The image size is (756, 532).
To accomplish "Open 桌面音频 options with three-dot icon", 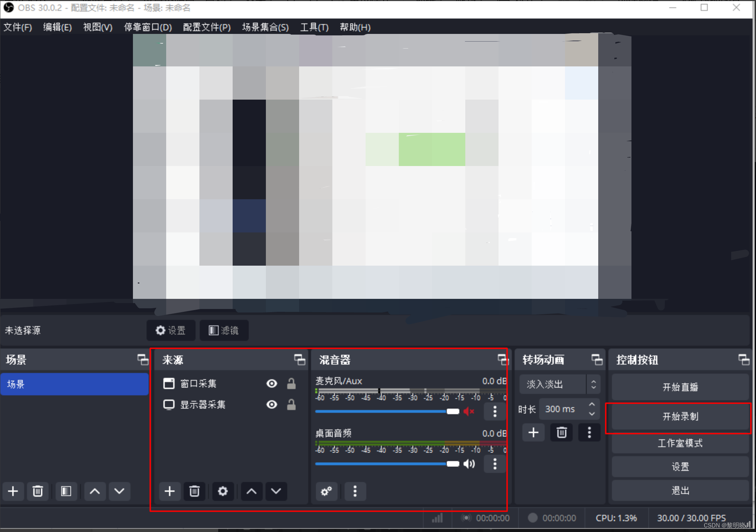I will pos(494,464).
